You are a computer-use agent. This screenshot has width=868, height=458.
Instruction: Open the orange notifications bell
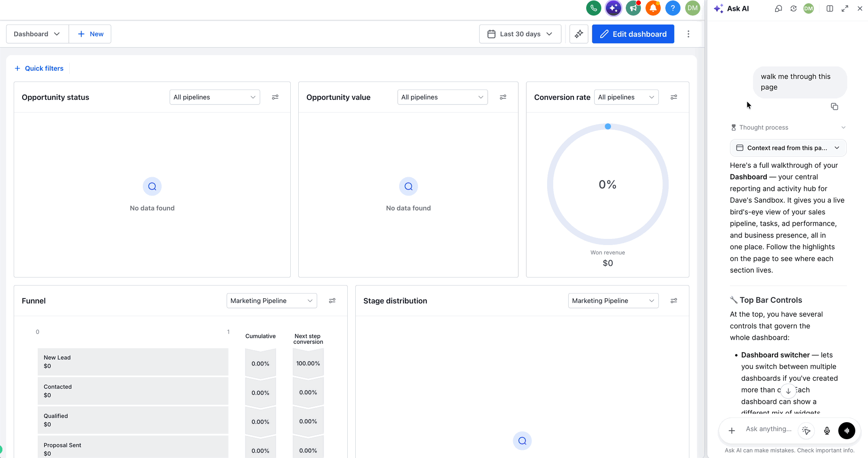coord(653,8)
